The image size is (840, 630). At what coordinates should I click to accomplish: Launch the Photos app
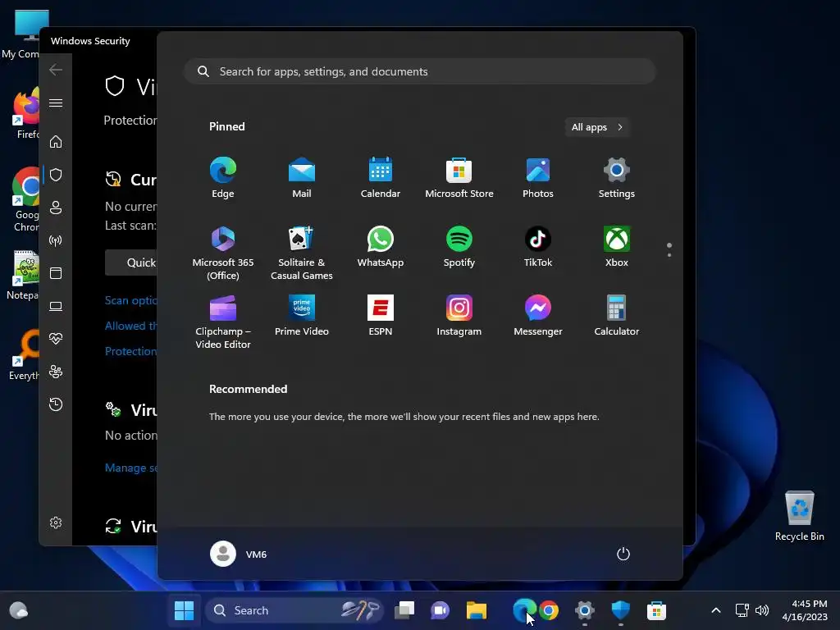[538, 178]
